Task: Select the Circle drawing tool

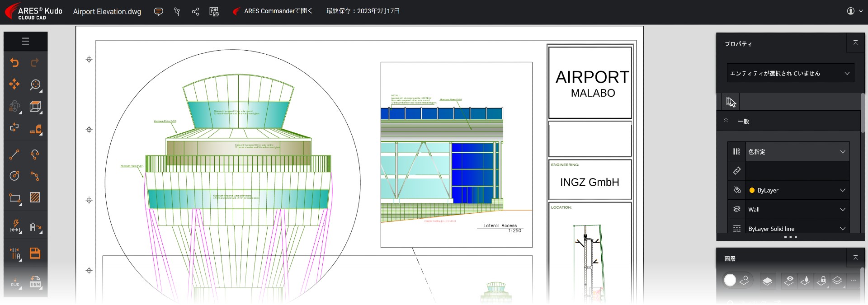Action: [x=14, y=176]
